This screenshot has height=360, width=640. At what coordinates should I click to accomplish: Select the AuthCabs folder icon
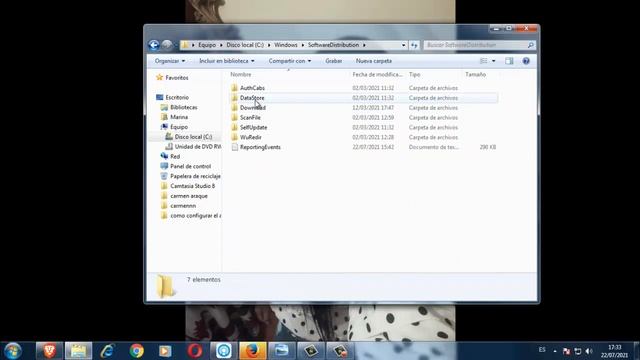click(x=235, y=88)
